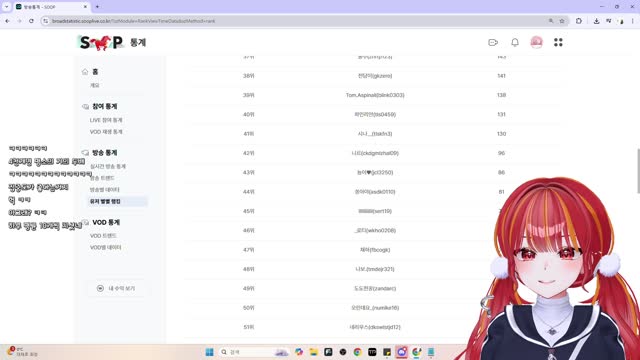640x360 pixels.
Task: Click the icon beside 참여 통계
Action: (x=85, y=107)
